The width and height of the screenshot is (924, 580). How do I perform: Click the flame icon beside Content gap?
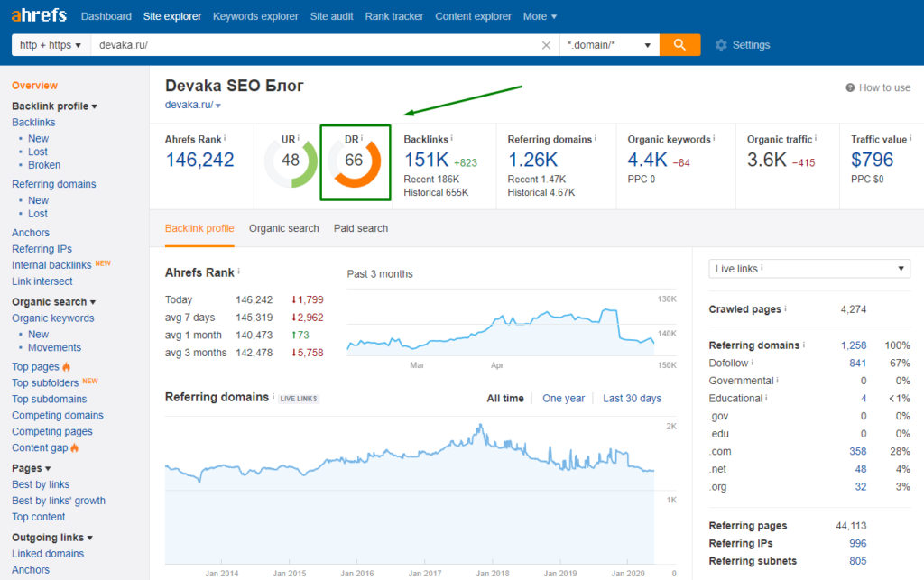pyautogui.click(x=74, y=447)
